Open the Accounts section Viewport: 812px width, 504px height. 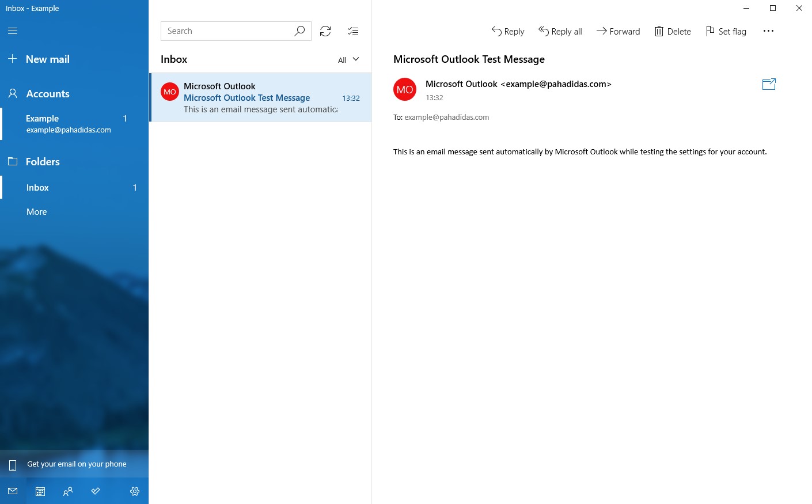coord(48,93)
